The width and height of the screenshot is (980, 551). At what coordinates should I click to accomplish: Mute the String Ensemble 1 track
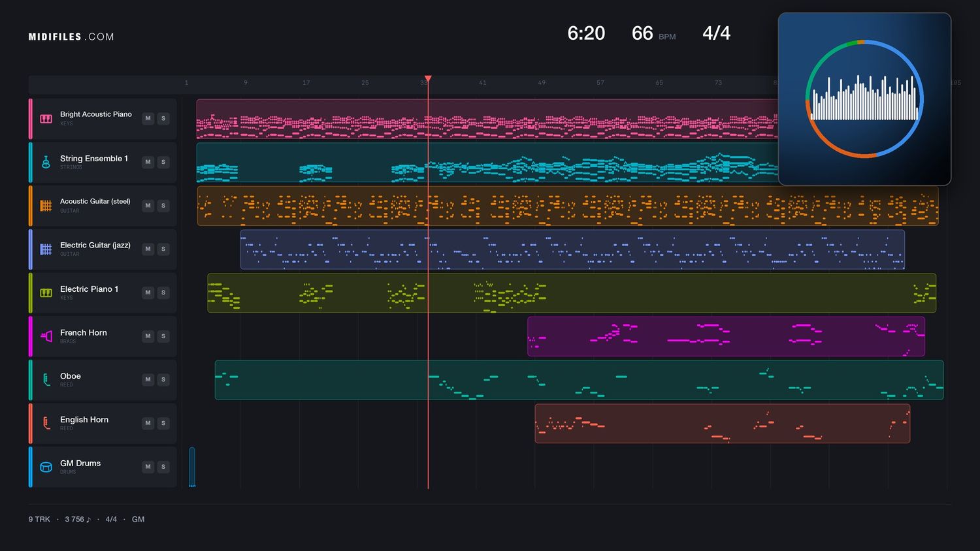click(148, 162)
